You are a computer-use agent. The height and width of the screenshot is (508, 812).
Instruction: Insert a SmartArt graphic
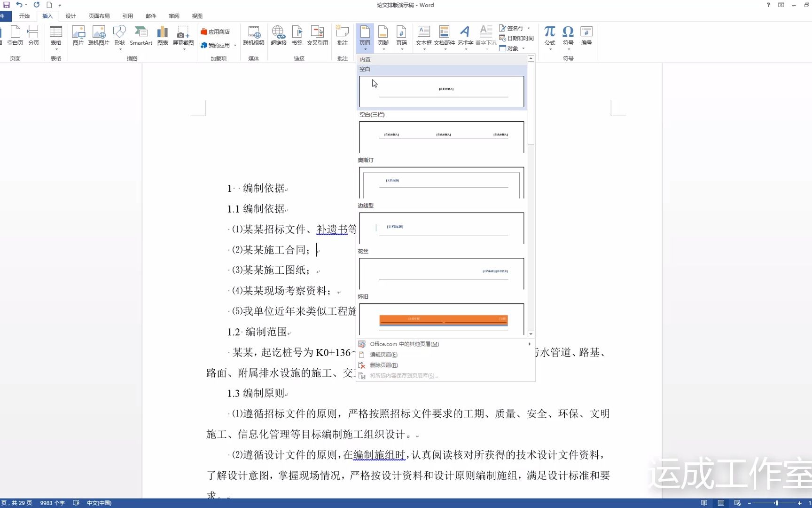point(141,36)
